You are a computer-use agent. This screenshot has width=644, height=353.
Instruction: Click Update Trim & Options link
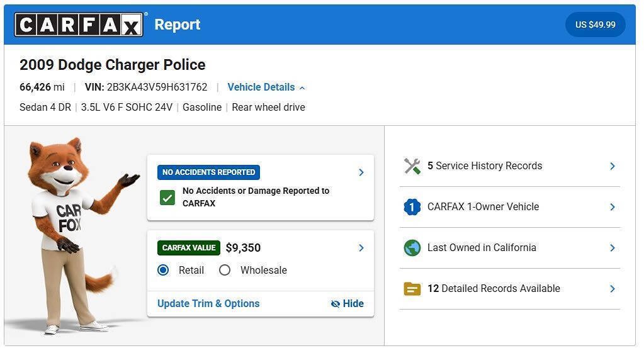208,304
